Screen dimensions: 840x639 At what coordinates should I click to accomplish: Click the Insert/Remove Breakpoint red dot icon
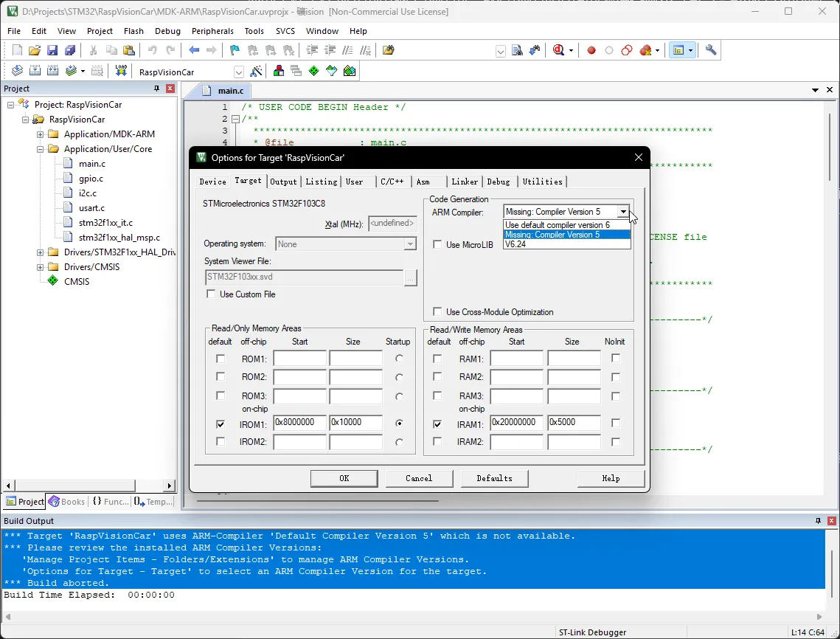pyautogui.click(x=591, y=50)
